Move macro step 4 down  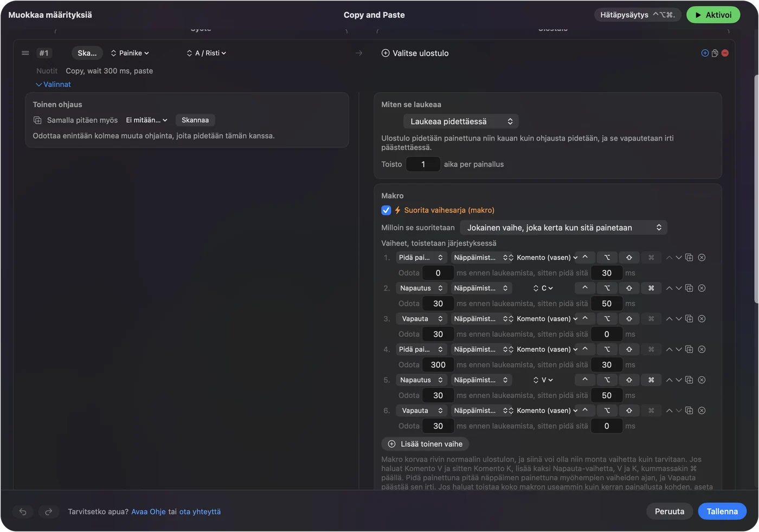coord(678,349)
